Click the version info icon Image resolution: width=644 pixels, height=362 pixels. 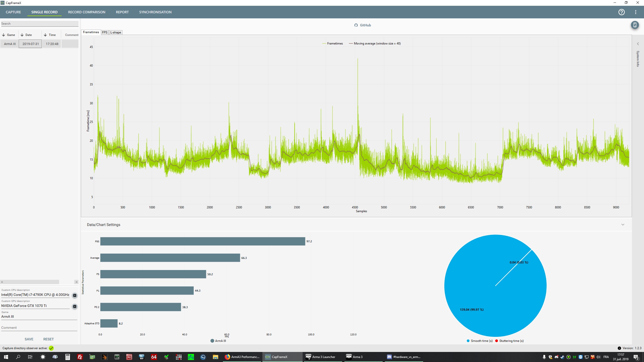[619, 348]
